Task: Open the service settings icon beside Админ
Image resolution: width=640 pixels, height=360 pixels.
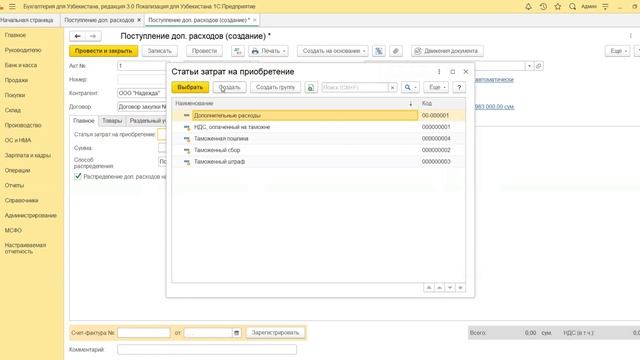Action: tap(606, 7)
